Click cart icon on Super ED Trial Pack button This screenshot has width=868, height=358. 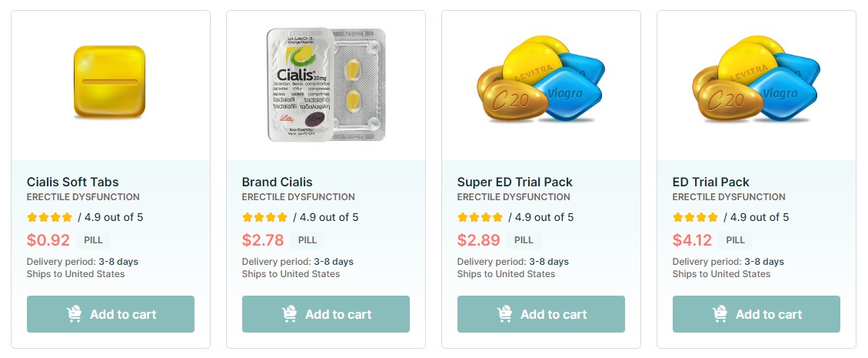click(504, 314)
